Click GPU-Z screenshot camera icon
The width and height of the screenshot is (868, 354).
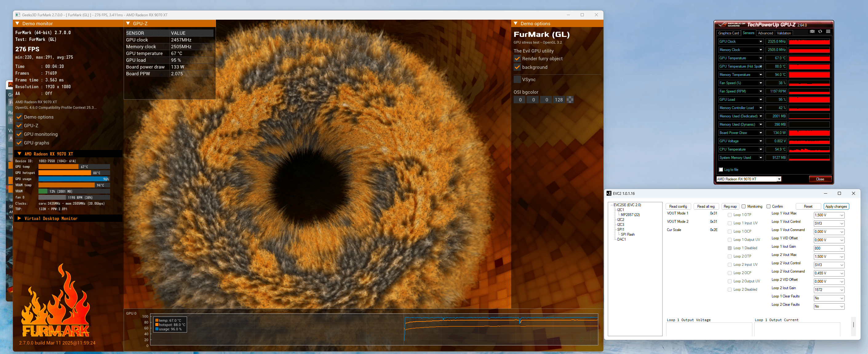(812, 32)
